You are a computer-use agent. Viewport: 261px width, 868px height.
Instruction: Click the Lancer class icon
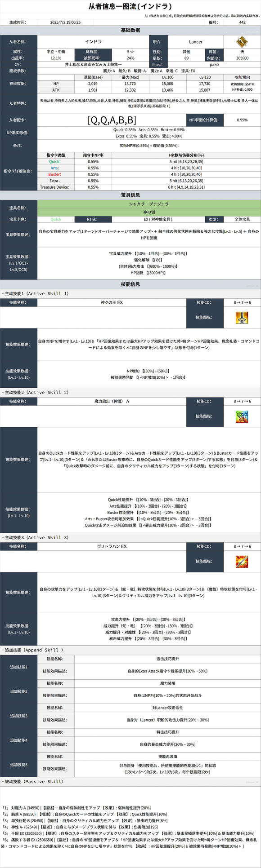point(242,42)
